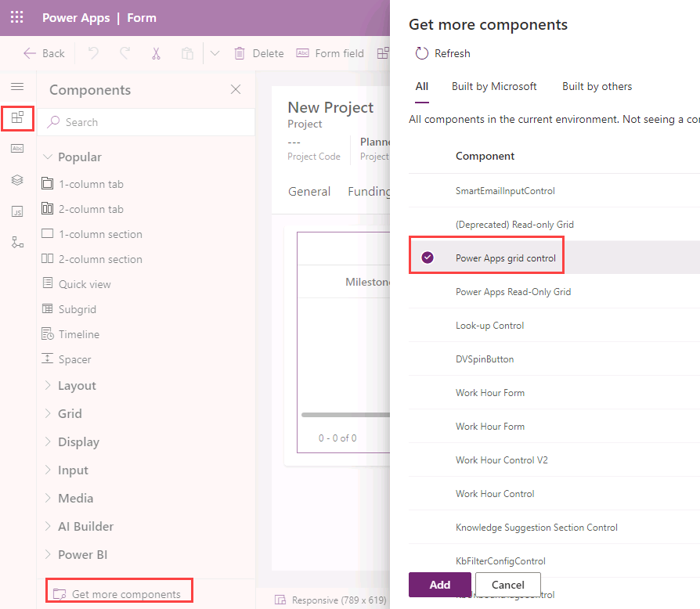Add a 2-column tab component

tap(82, 209)
